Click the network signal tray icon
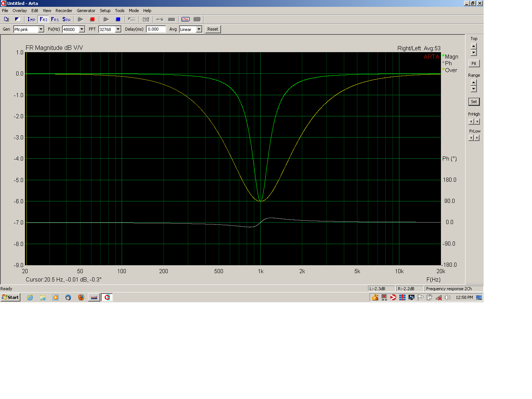Screen dimensions: 532x399 pos(439,297)
